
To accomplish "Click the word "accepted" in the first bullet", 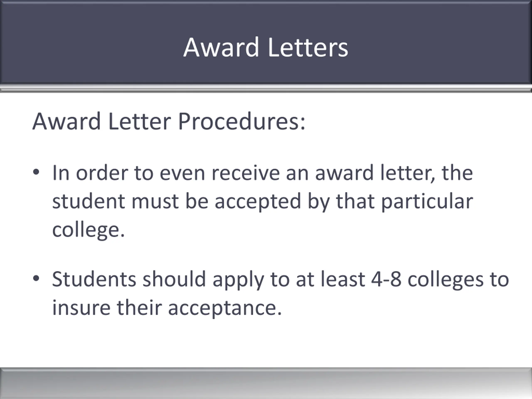I will pyautogui.click(x=257, y=202).
